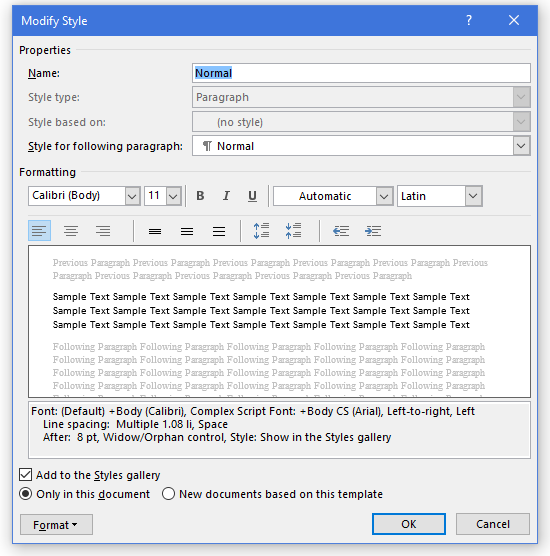Viewport: 550px width, 556px height.
Task: Select Center alignment icon
Action: coord(71,231)
